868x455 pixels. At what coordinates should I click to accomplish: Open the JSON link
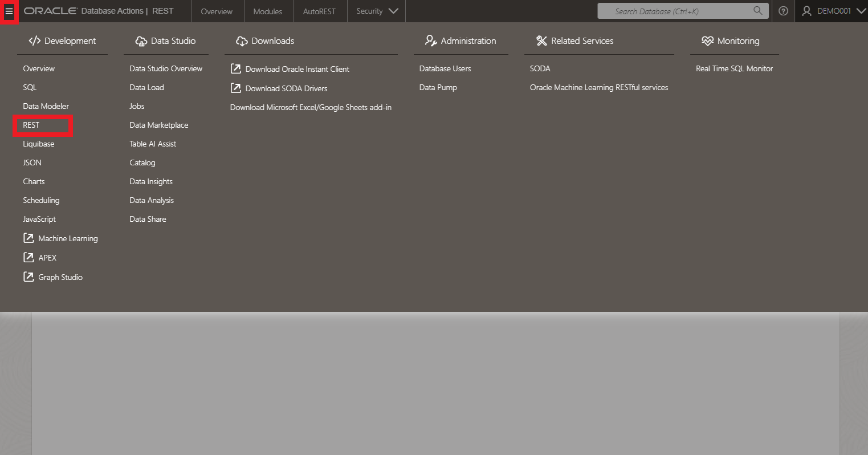coord(32,162)
